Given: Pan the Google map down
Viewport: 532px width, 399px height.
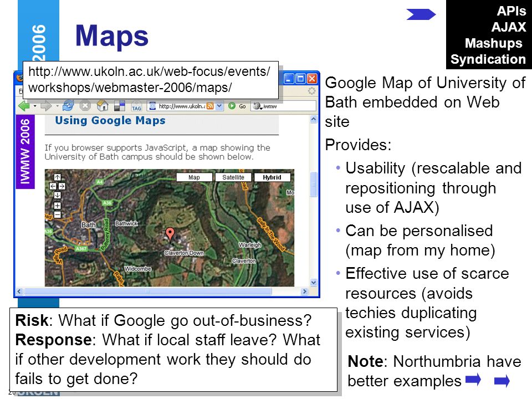Looking at the screenshot, I should pyautogui.click(x=57, y=195).
